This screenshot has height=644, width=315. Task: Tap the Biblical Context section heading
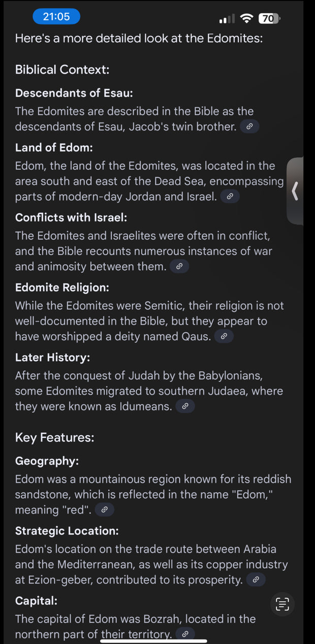pyautogui.click(x=62, y=70)
